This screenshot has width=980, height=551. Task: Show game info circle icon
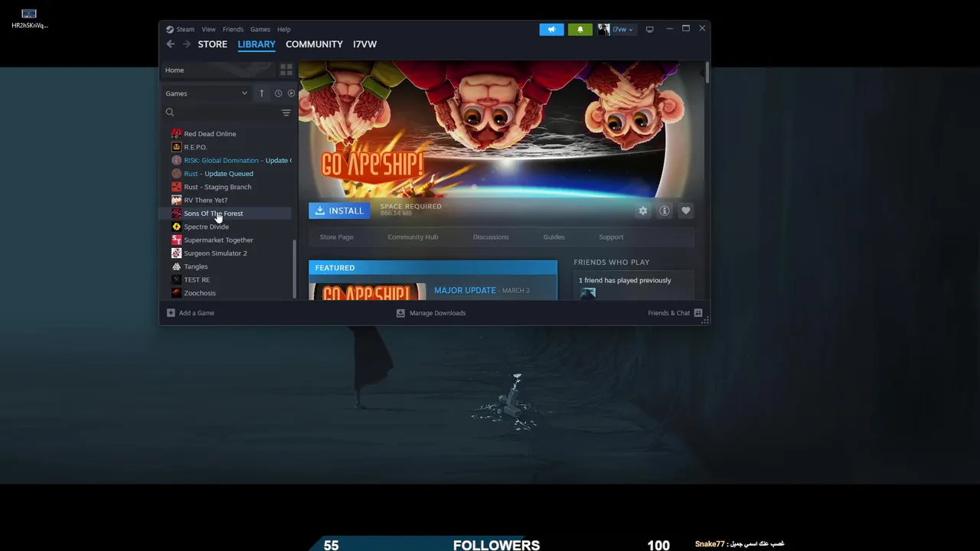[665, 210]
